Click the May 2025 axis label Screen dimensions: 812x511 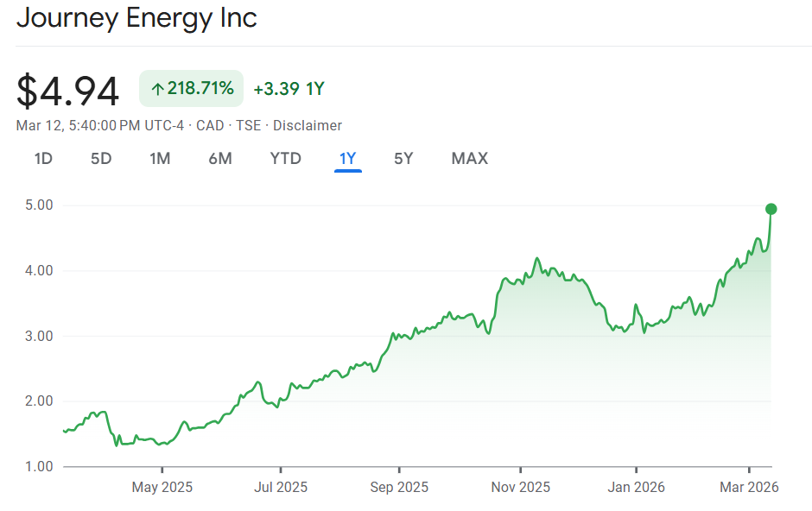click(162, 488)
